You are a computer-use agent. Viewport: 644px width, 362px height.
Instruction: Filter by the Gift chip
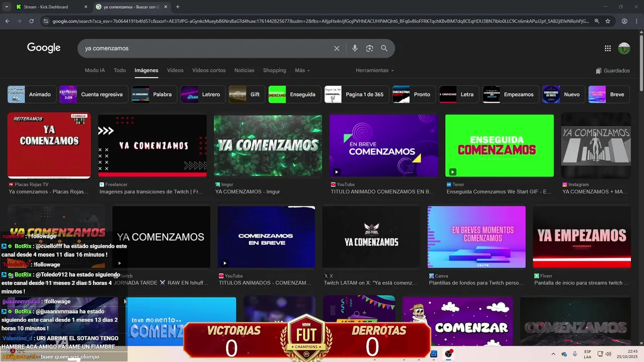pyautogui.click(x=247, y=95)
